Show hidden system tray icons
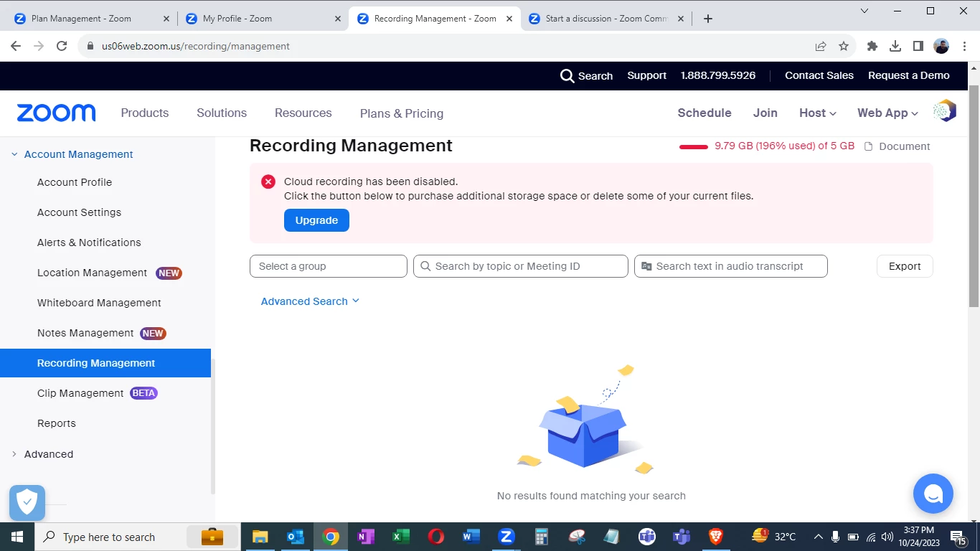 pos(818,537)
